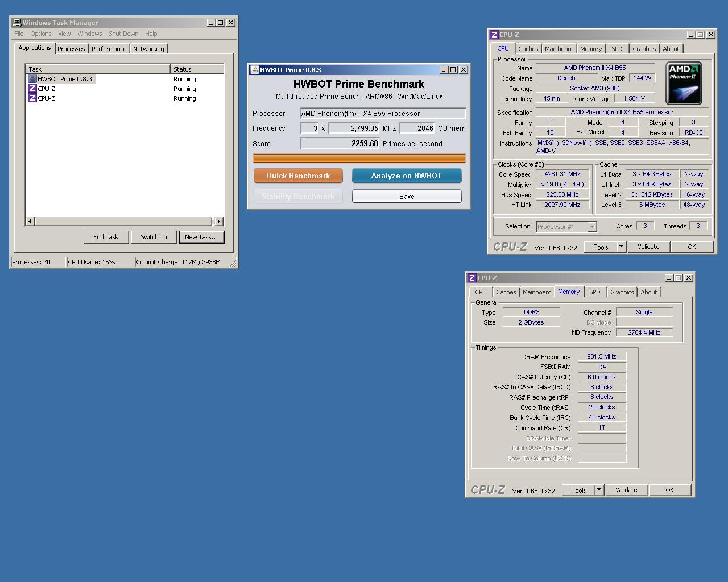Screen dimensions: 728x582
Task: Switch to Networking tab in Task Manager
Action: [x=148, y=49]
